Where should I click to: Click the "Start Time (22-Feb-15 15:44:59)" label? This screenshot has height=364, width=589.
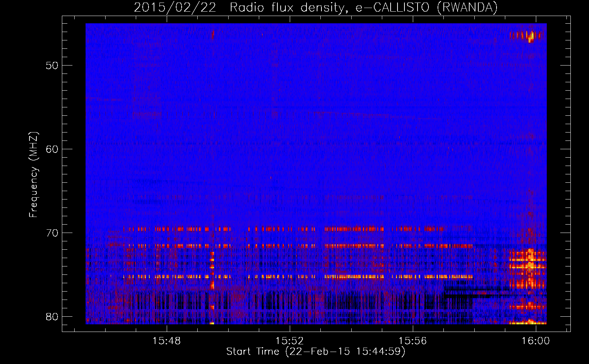316,352
